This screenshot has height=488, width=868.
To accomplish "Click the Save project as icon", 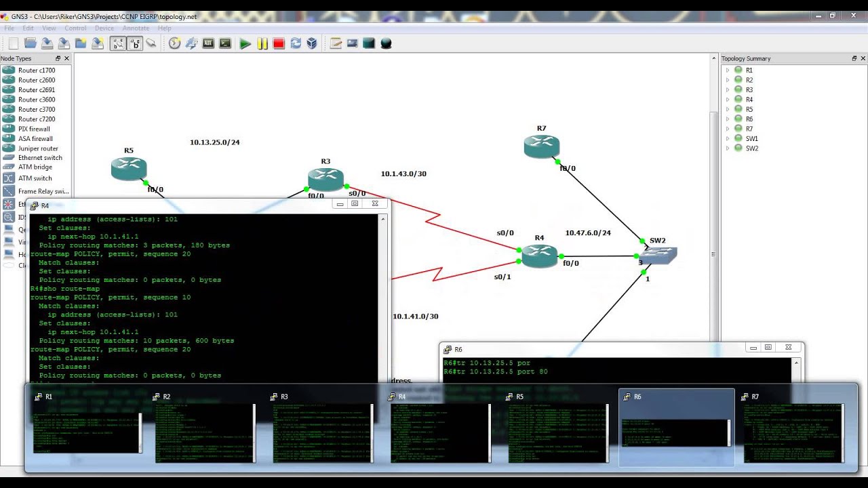I will tap(64, 43).
